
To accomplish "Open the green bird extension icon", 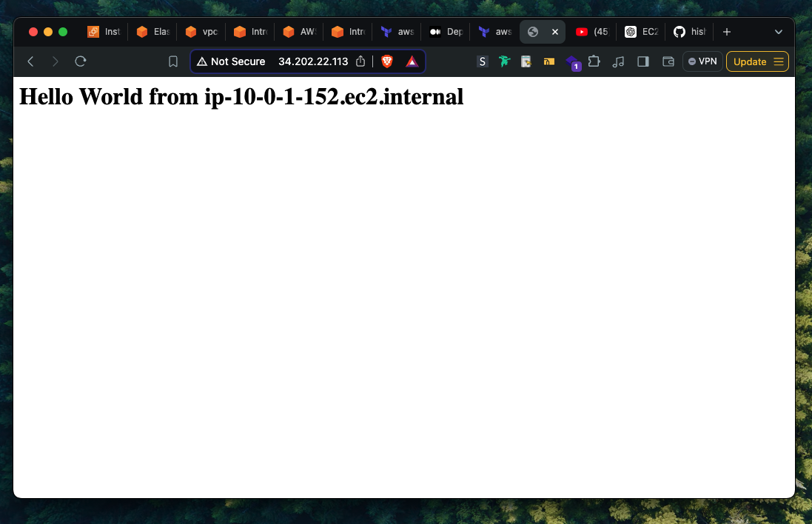I will tap(504, 61).
